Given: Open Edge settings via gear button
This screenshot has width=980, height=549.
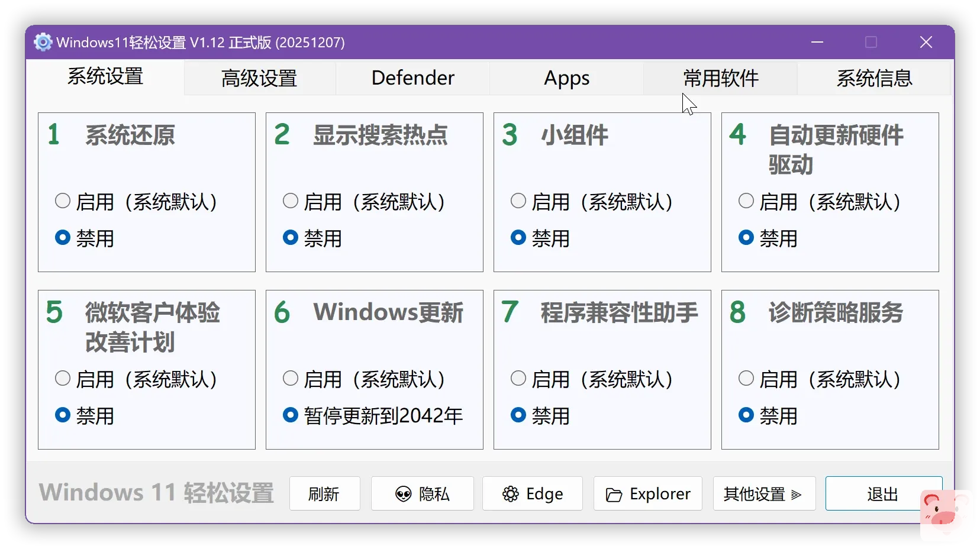Looking at the screenshot, I should point(532,493).
